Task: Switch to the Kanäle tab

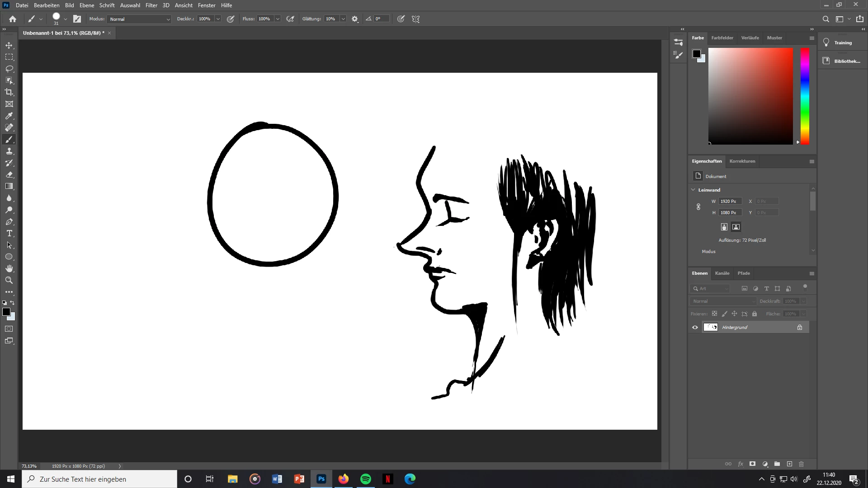Action: (x=722, y=273)
